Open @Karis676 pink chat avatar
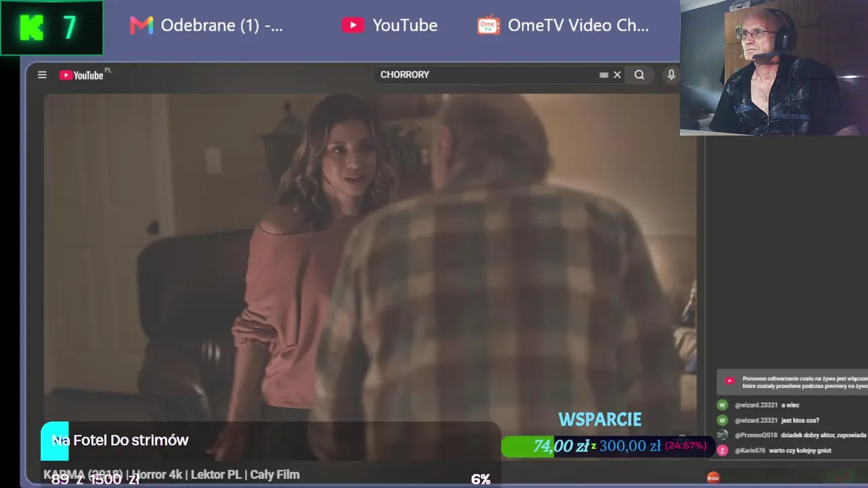The width and height of the screenshot is (868, 488). (x=722, y=450)
